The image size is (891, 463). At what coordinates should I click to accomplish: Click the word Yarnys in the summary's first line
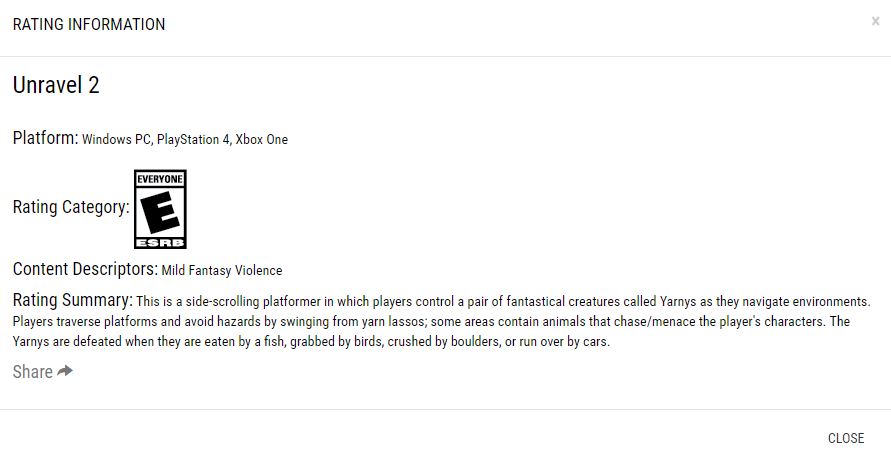[678, 302]
